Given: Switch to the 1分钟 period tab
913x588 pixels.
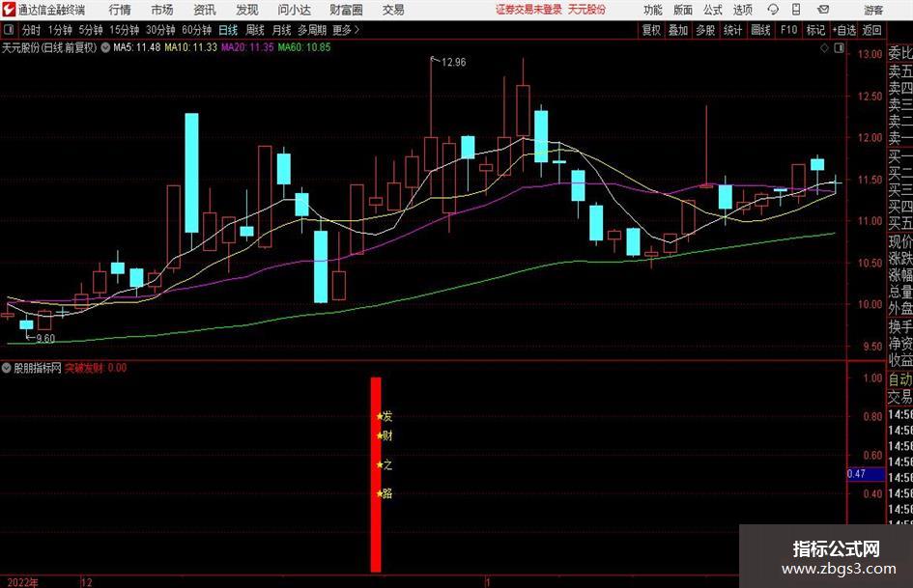Looking at the screenshot, I should pos(59,30).
